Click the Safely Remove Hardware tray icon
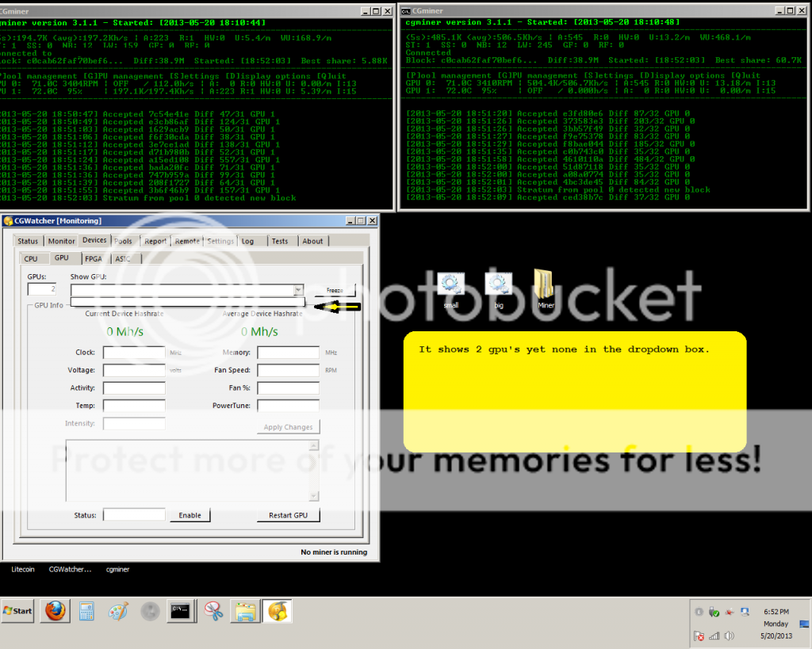 (x=714, y=613)
